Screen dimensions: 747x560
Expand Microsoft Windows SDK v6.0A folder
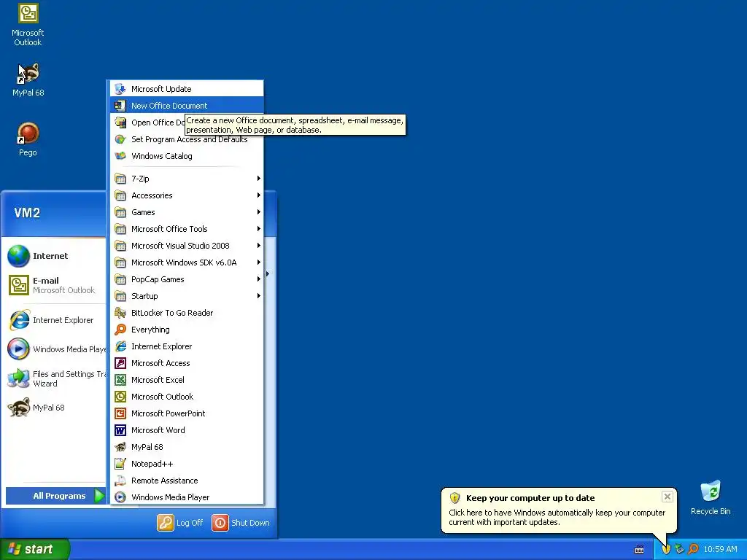[x=187, y=262]
